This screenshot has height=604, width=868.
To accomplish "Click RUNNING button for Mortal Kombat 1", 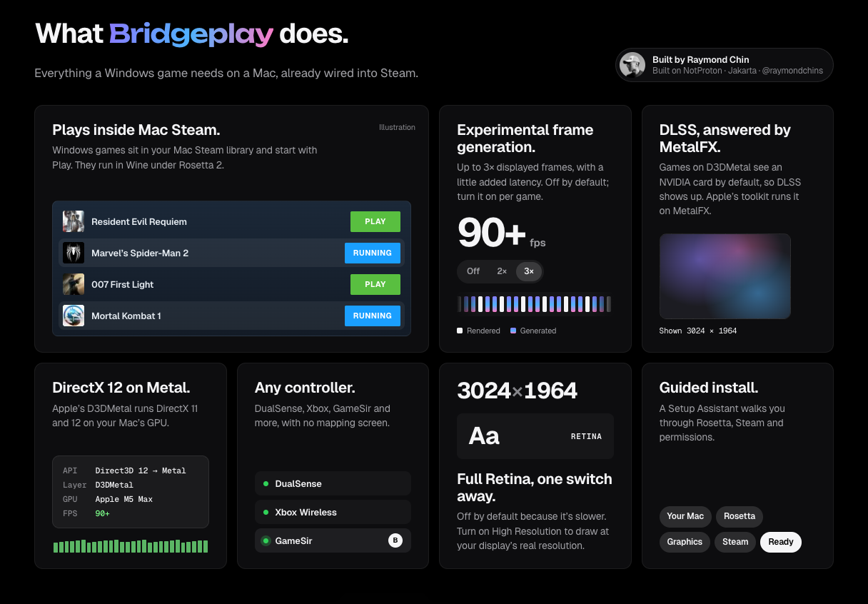I will click(373, 316).
